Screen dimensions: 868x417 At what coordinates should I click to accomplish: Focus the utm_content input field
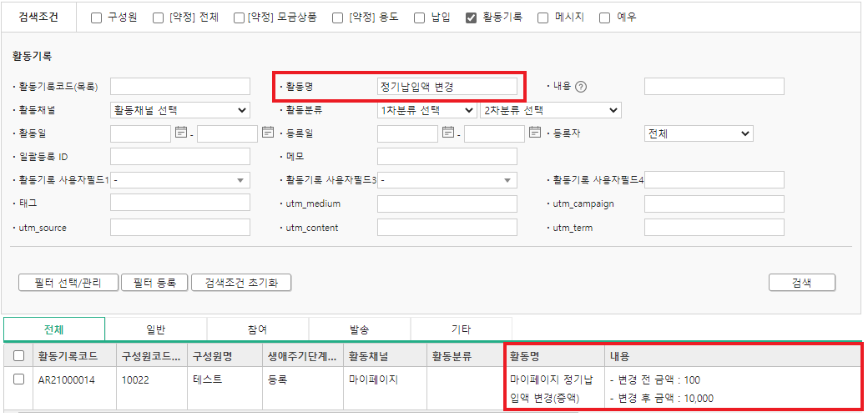coord(447,228)
